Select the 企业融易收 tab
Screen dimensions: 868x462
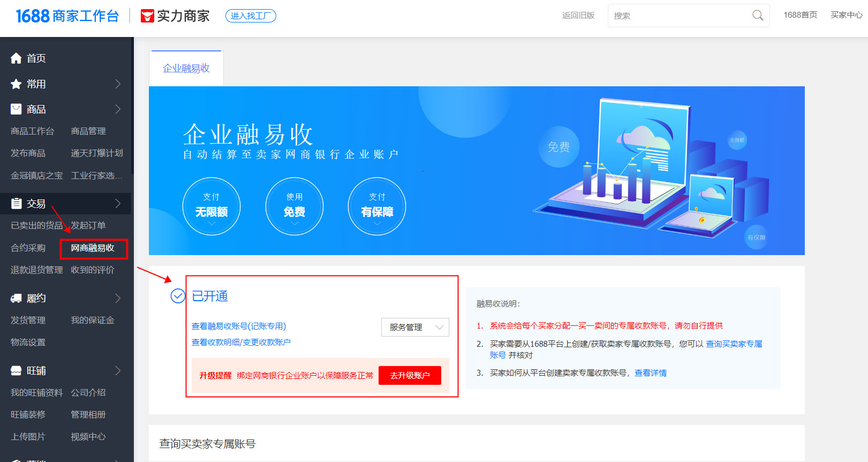click(186, 69)
